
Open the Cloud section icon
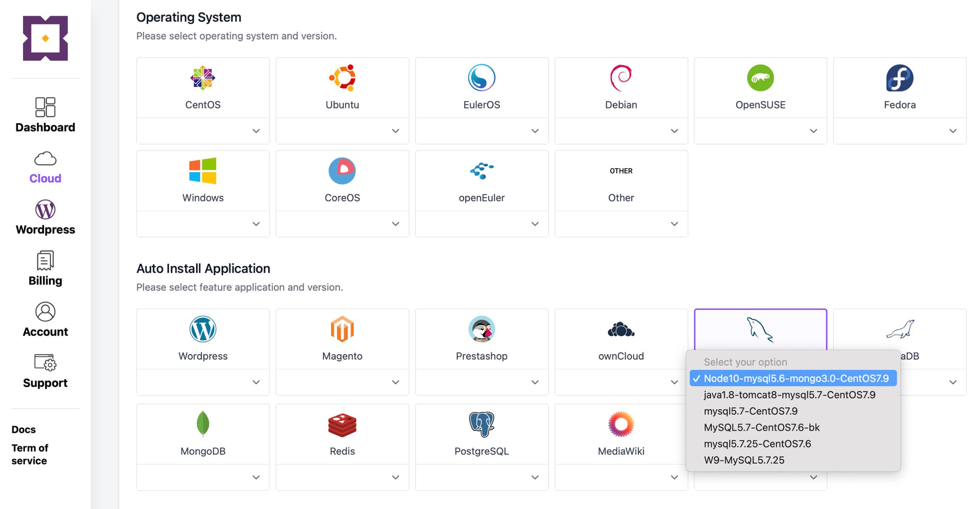click(x=45, y=158)
